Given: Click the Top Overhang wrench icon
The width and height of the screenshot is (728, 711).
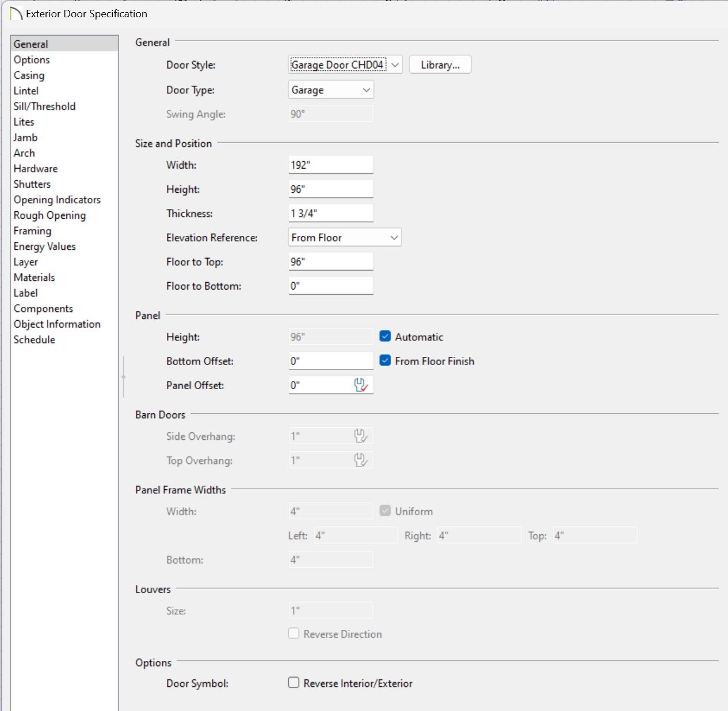Looking at the screenshot, I should click(x=361, y=461).
